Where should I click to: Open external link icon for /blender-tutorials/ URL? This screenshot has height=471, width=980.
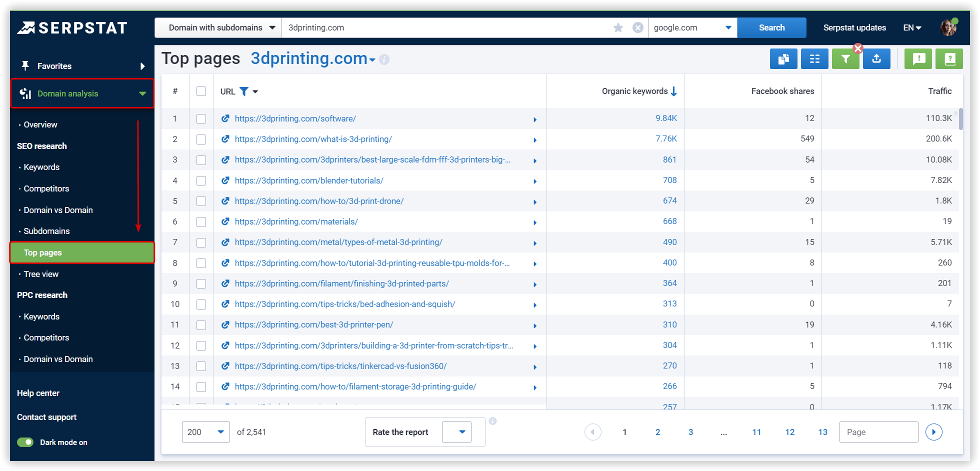[x=225, y=180]
